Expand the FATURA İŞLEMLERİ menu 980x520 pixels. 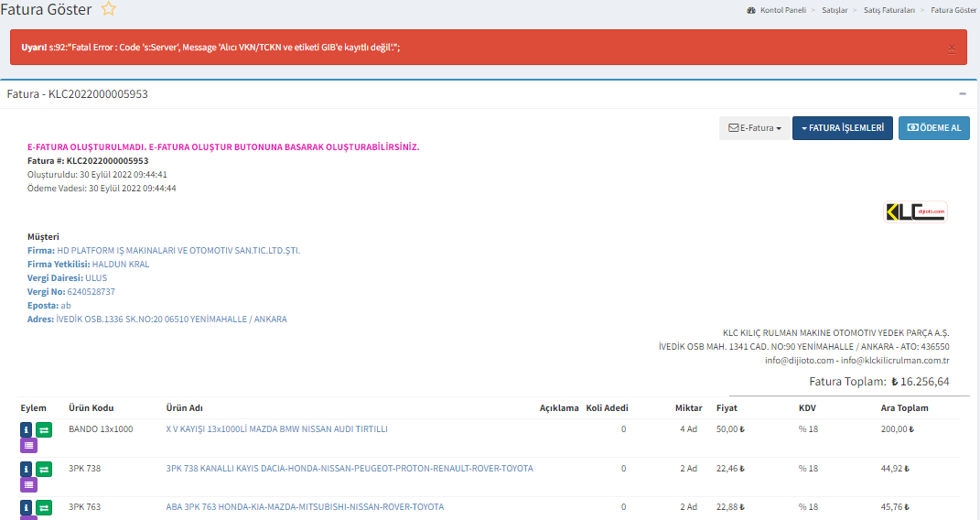(842, 128)
